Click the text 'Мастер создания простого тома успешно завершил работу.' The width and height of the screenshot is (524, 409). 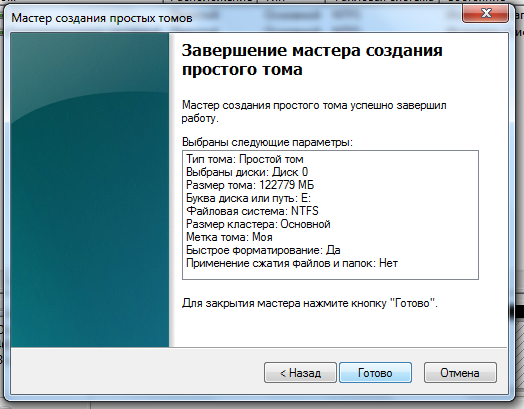coord(314,112)
